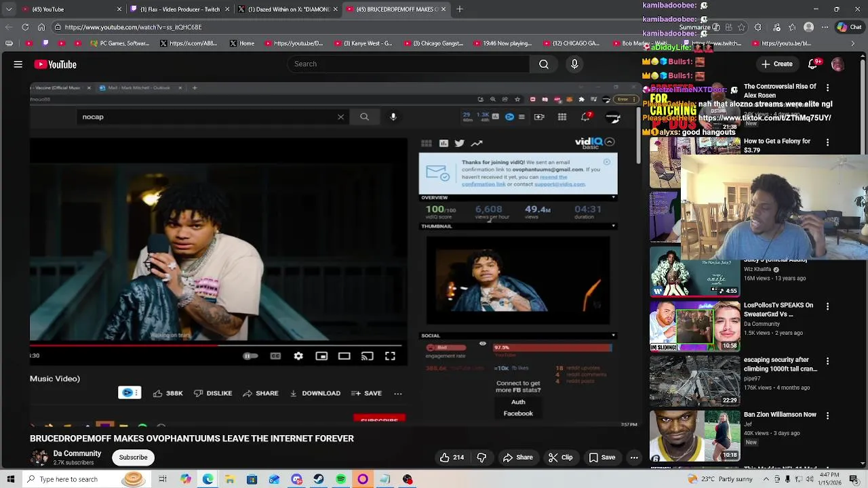This screenshot has height=488, width=868.
Task: Save the video to a playlist
Action: click(602, 457)
